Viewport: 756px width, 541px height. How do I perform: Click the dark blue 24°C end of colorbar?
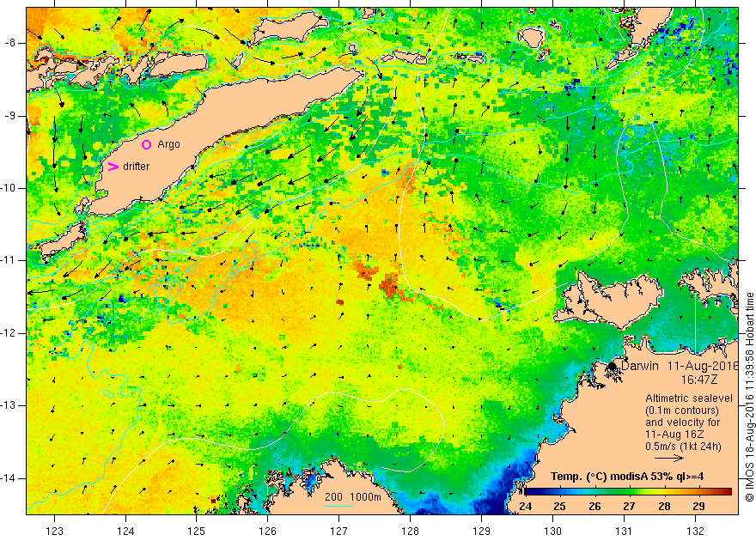(x=528, y=492)
